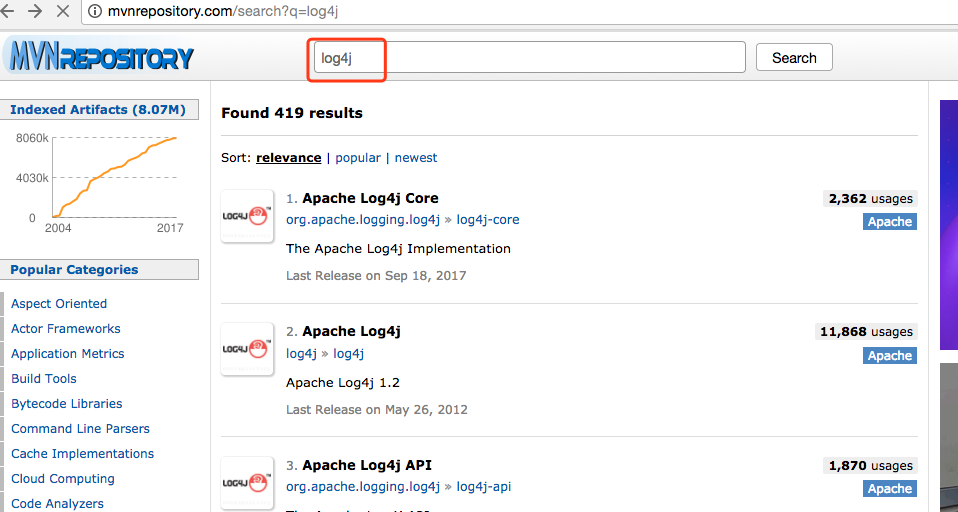958x512 pixels.
Task: Click 'The Apache Log4j Implementation' description
Action: point(398,249)
